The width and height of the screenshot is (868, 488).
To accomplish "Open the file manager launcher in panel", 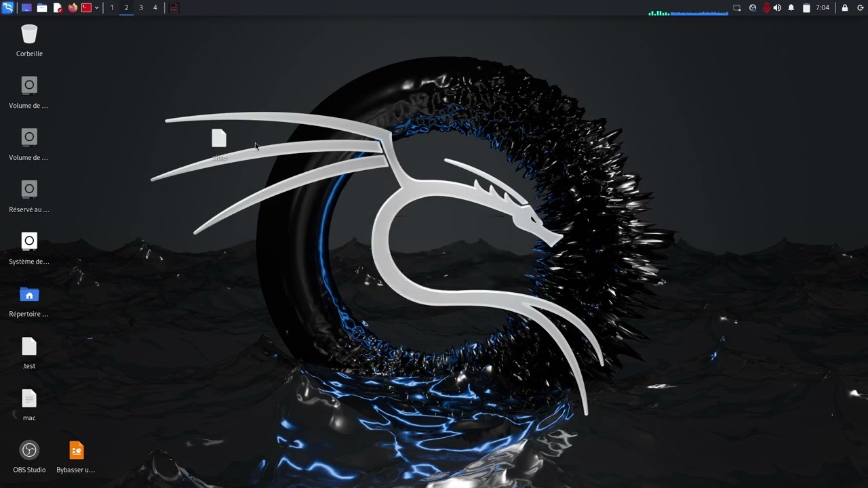I will tap(42, 8).
